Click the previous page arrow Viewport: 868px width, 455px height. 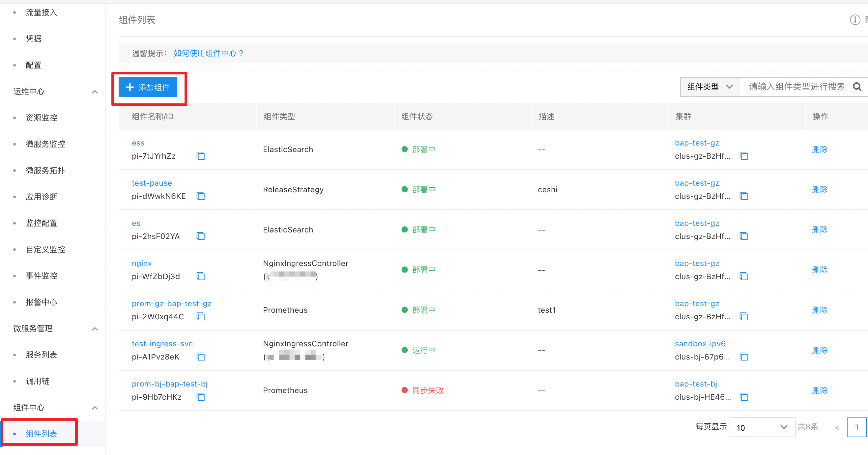click(x=837, y=428)
